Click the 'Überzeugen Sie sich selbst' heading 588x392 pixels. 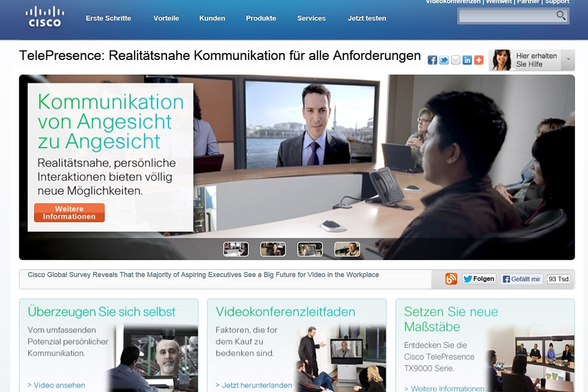pyautogui.click(x=102, y=311)
